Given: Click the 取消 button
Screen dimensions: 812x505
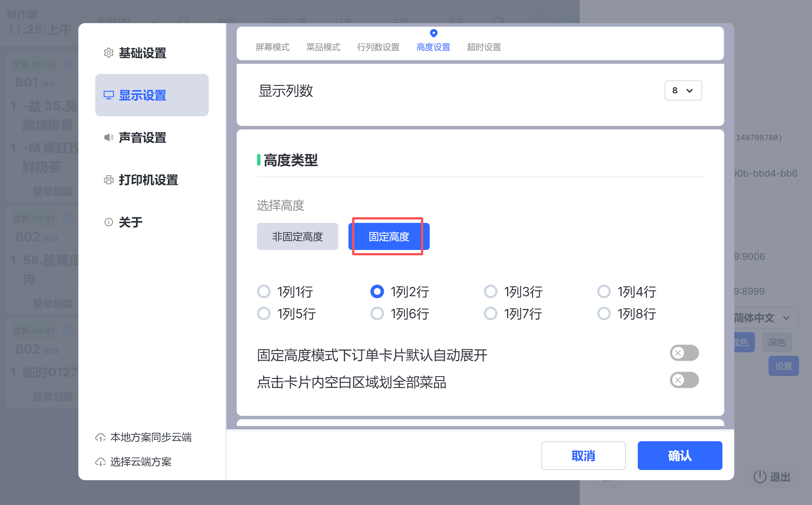Looking at the screenshot, I should tap(583, 456).
